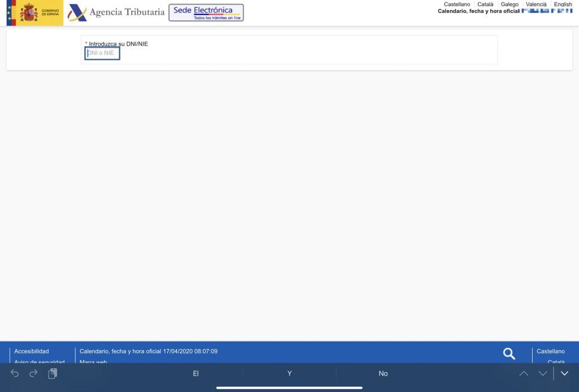The image size is (579, 392).
Task: Switch language to English
Action: pyautogui.click(x=563, y=5)
